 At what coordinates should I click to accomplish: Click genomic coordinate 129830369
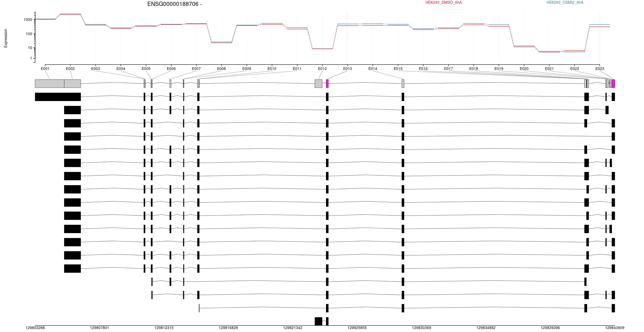(x=422, y=328)
